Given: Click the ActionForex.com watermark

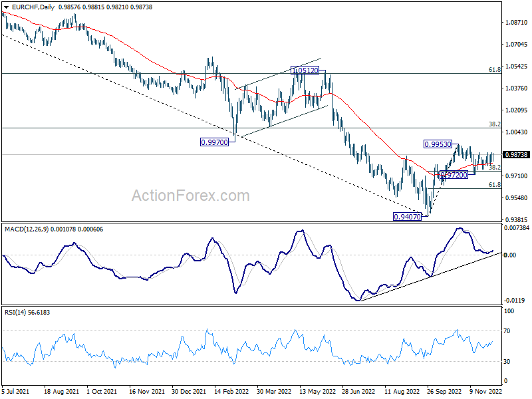Looking at the screenshot, I should (x=191, y=196).
